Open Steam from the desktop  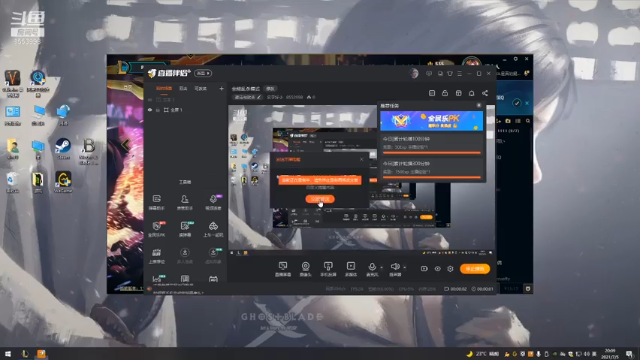63,149
